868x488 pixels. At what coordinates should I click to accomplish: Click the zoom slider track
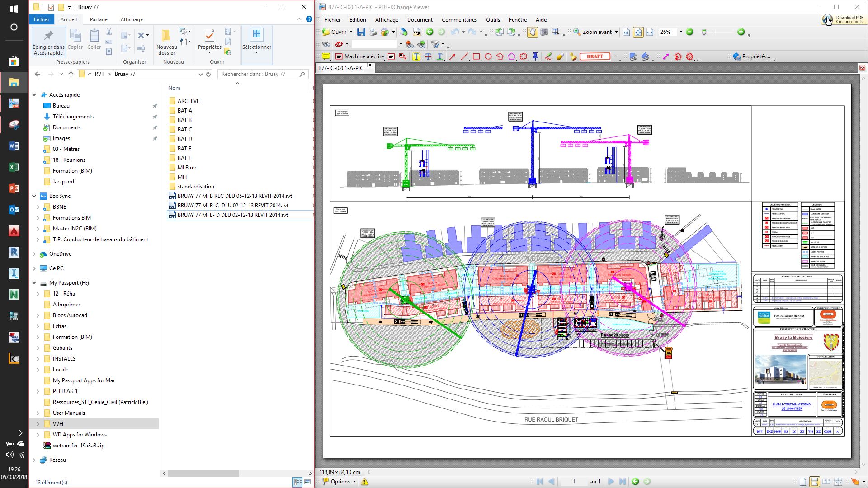pyautogui.click(x=722, y=32)
